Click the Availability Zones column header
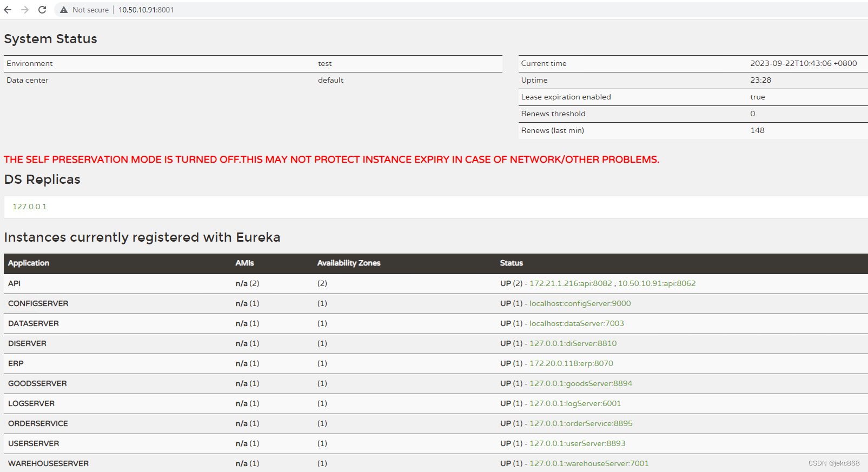 [349, 263]
